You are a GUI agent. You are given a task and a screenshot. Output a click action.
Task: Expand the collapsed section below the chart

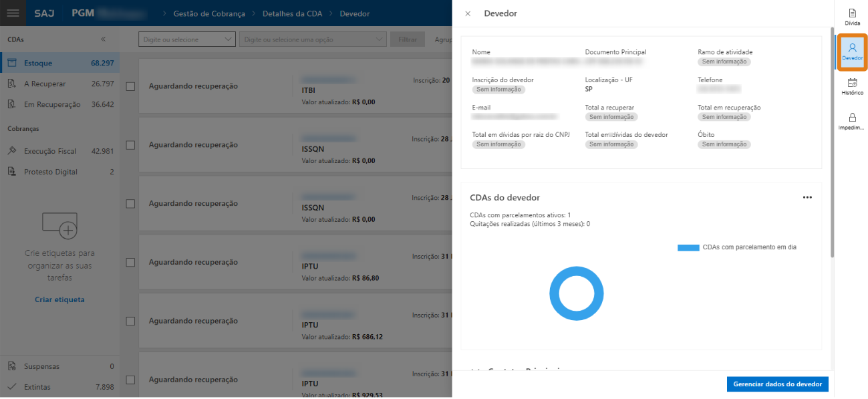pos(476,370)
